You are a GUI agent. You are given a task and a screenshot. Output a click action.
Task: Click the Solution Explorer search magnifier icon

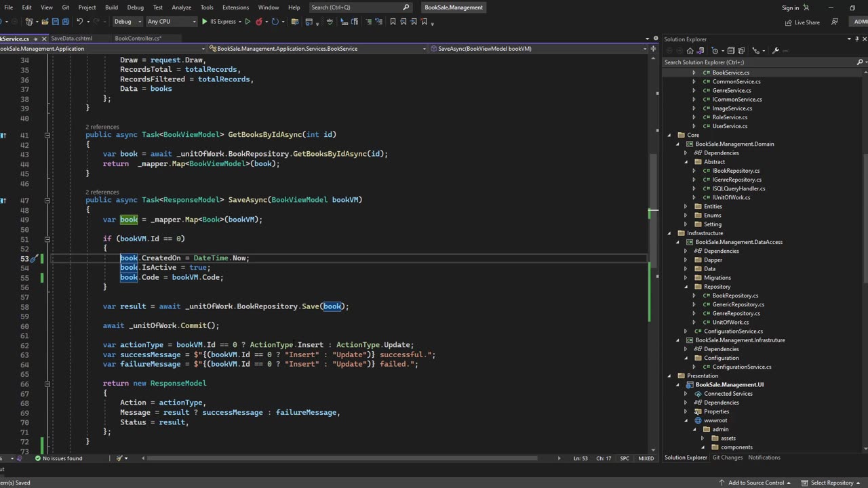point(860,62)
